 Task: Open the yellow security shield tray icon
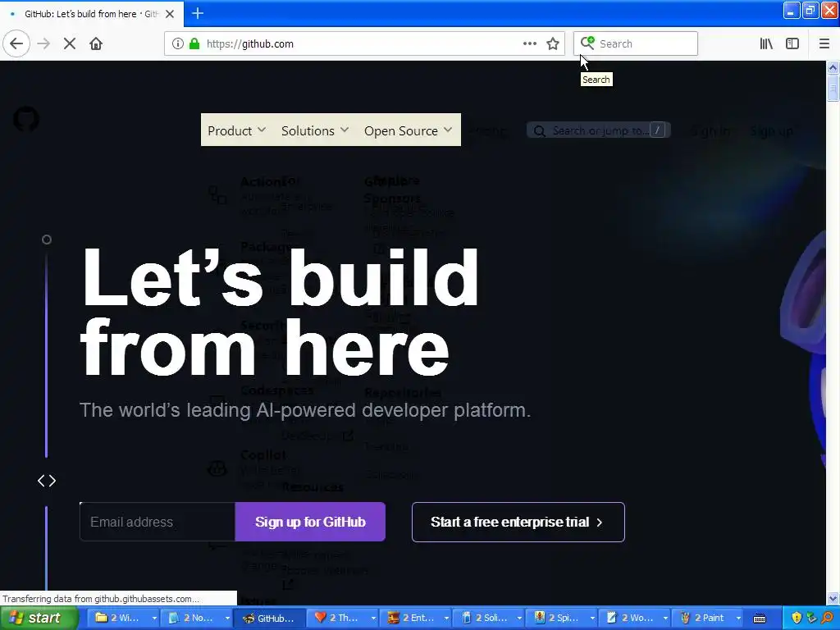(797, 618)
